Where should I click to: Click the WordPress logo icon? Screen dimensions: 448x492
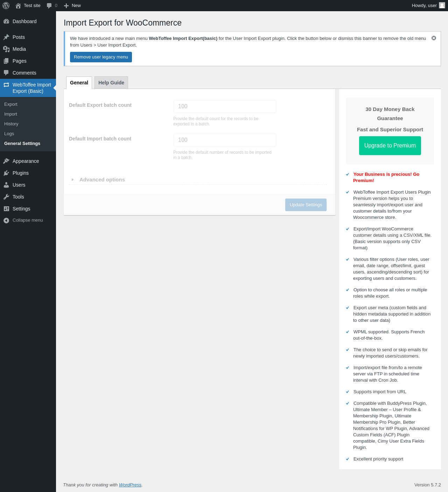[x=6, y=6]
